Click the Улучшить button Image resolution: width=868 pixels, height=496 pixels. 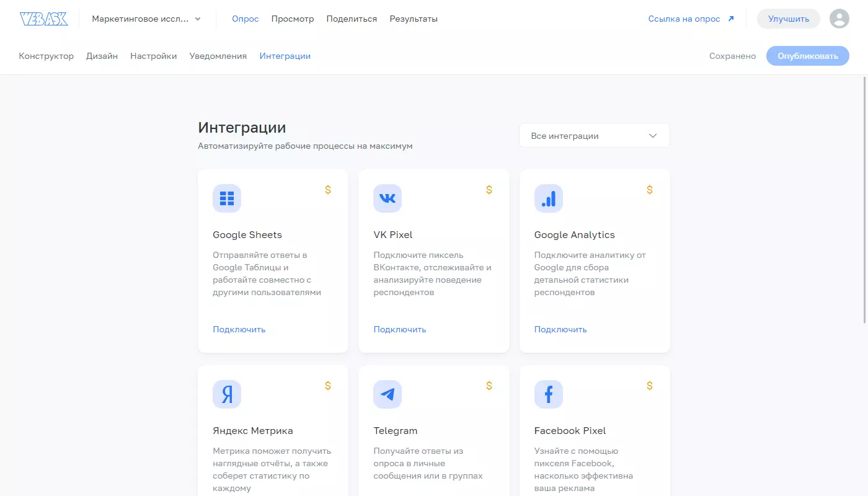pos(789,19)
